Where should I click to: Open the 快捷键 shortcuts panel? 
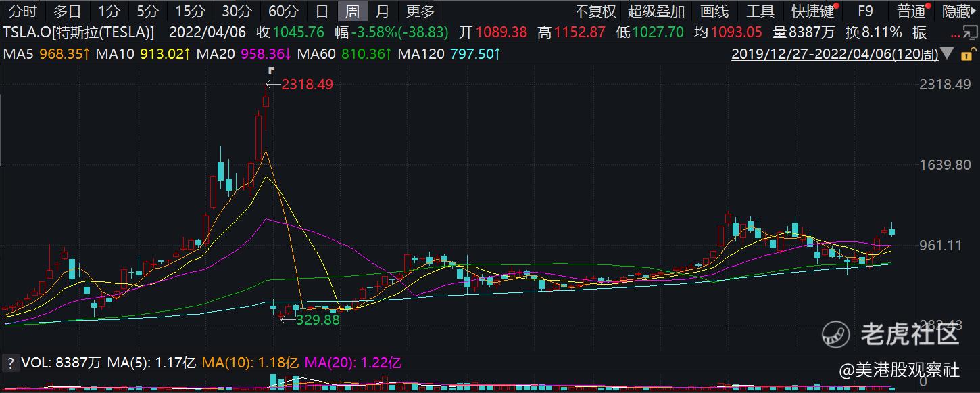[x=810, y=11]
